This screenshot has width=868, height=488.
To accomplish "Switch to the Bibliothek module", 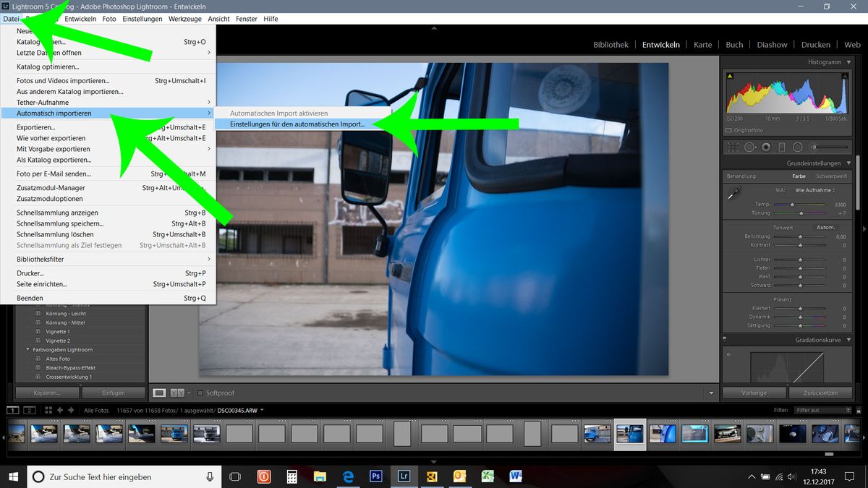I will point(610,45).
